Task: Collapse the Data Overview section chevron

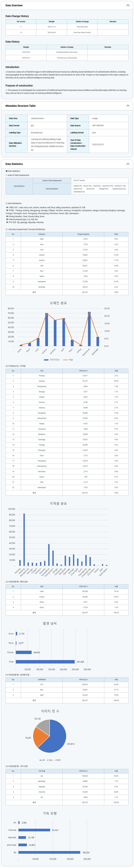Action: (x=128, y=5)
